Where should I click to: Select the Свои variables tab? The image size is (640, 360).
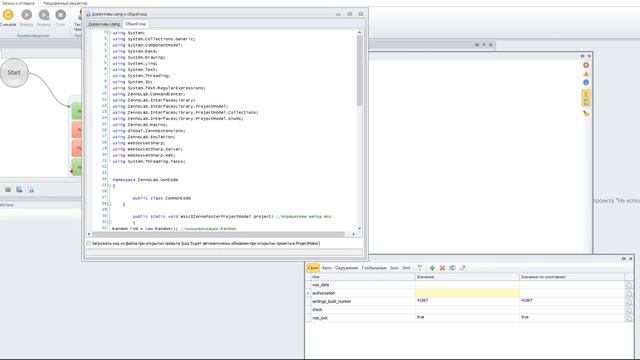pyautogui.click(x=313, y=268)
